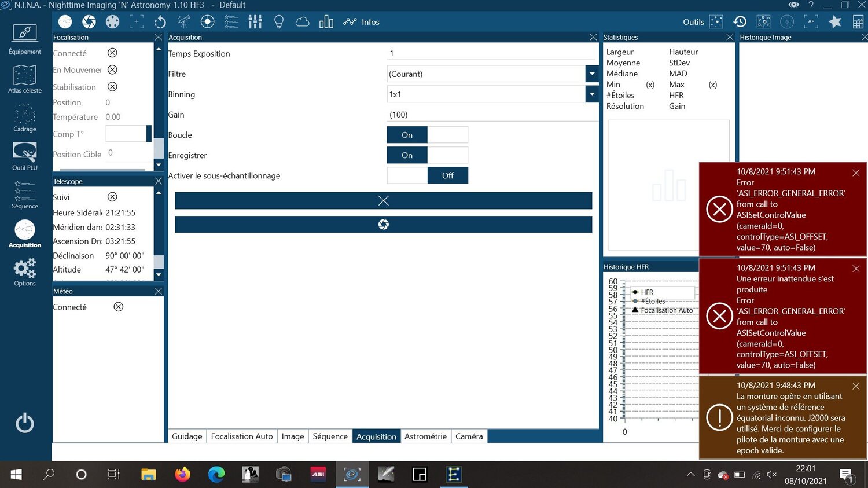Click the Position Cible field
Image resolution: width=868 pixels, height=488 pixels.
pos(128,153)
